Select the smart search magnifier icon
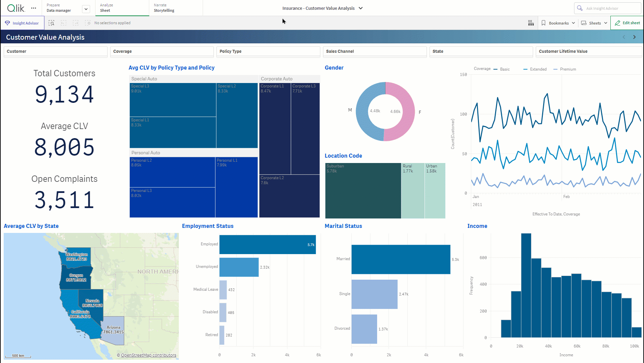The image size is (644, 363). click(51, 23)
